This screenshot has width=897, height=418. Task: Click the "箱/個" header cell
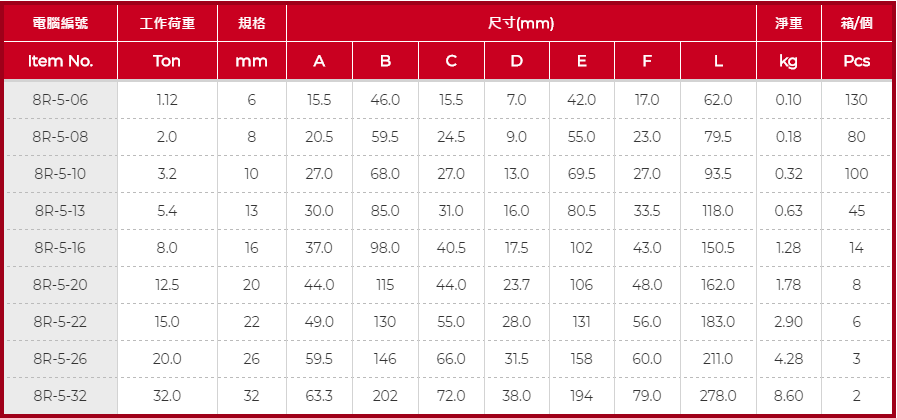tap(856, 23)
